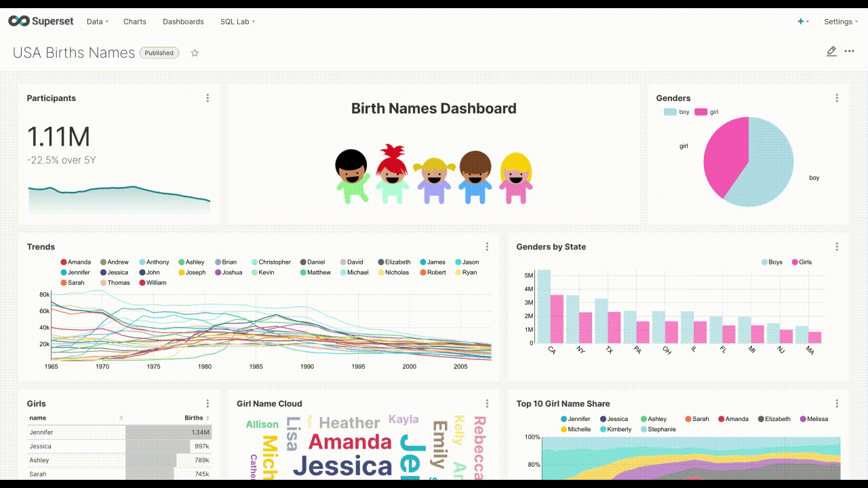
Task: Toggle Jason line in Trends legend
Action: tap(467, 262)
